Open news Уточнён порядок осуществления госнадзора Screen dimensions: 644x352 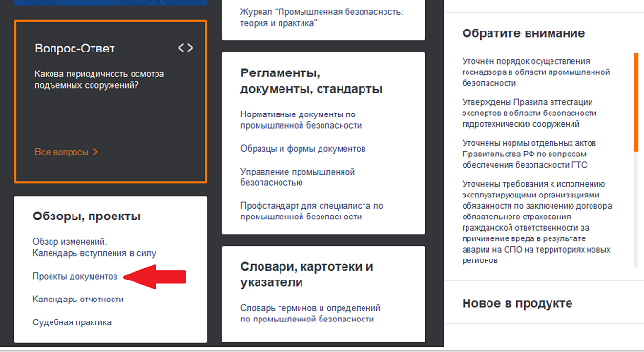click(x=535, y=72)
